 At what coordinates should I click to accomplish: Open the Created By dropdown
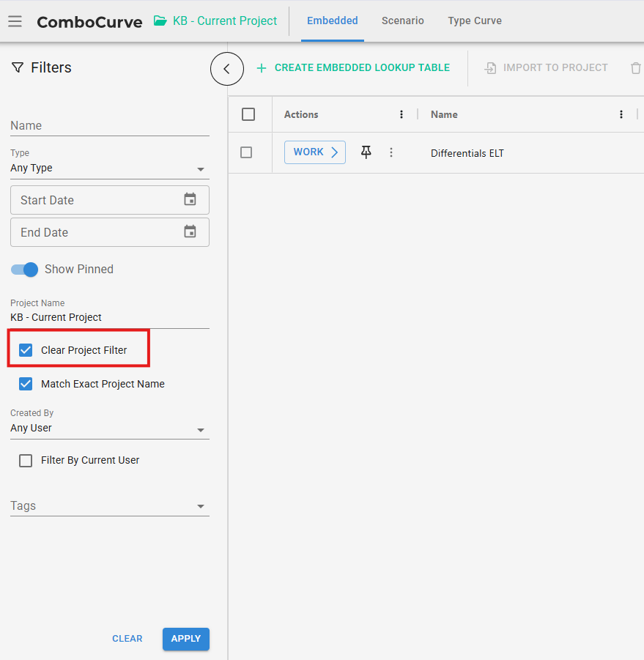point(200,429)
